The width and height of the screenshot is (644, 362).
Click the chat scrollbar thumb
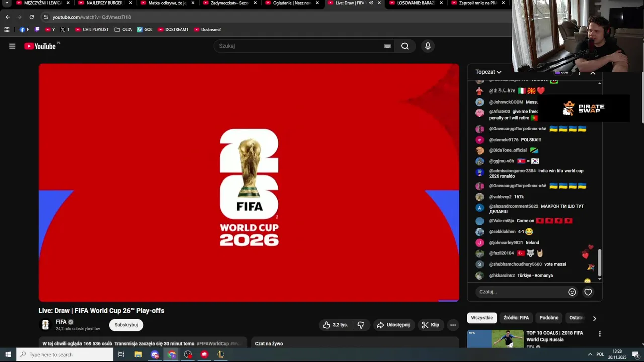click(x=599, y=263)
